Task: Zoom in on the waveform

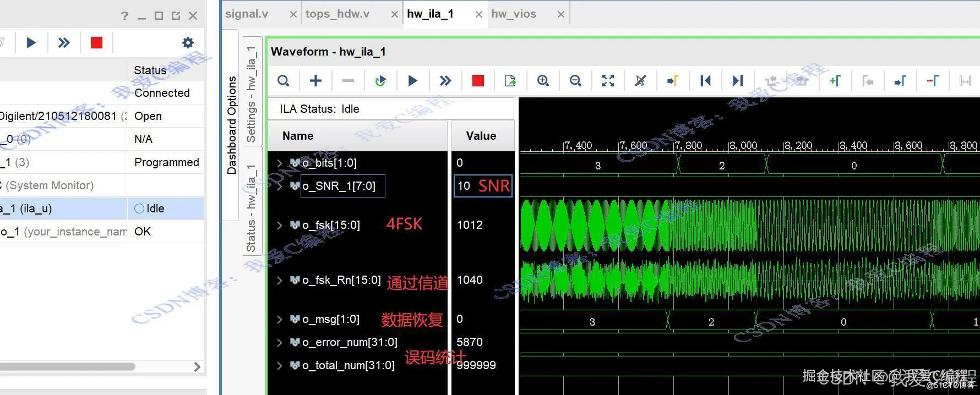Action: (x=543, y=81)
